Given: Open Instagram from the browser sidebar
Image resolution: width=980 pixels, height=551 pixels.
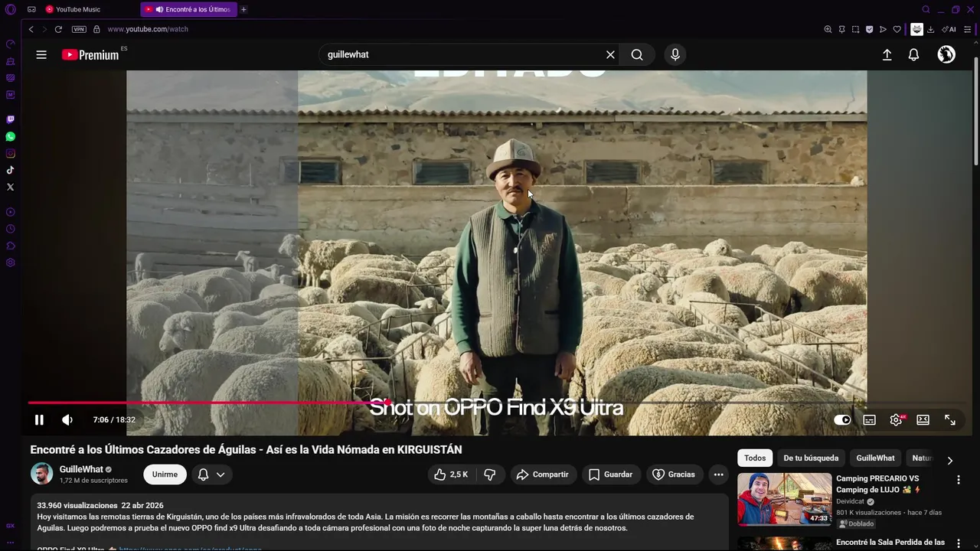Looking at the screenshot, I should coord(10,153).
